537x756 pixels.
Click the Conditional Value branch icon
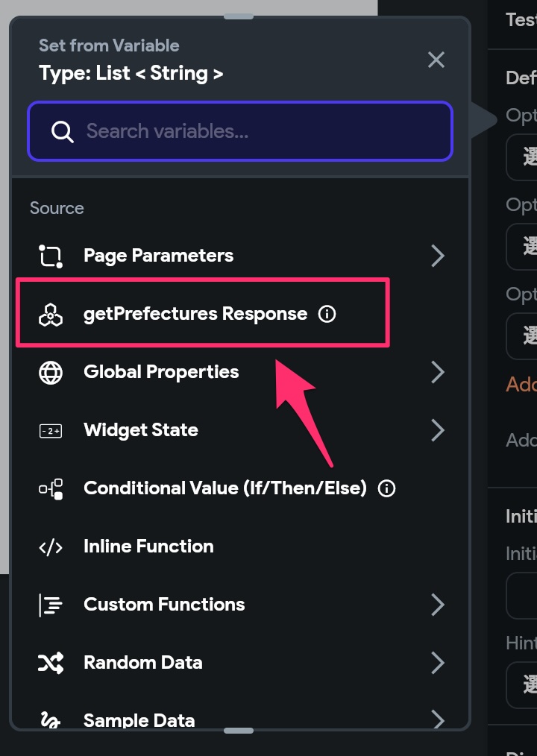click(x=51, y=488)
